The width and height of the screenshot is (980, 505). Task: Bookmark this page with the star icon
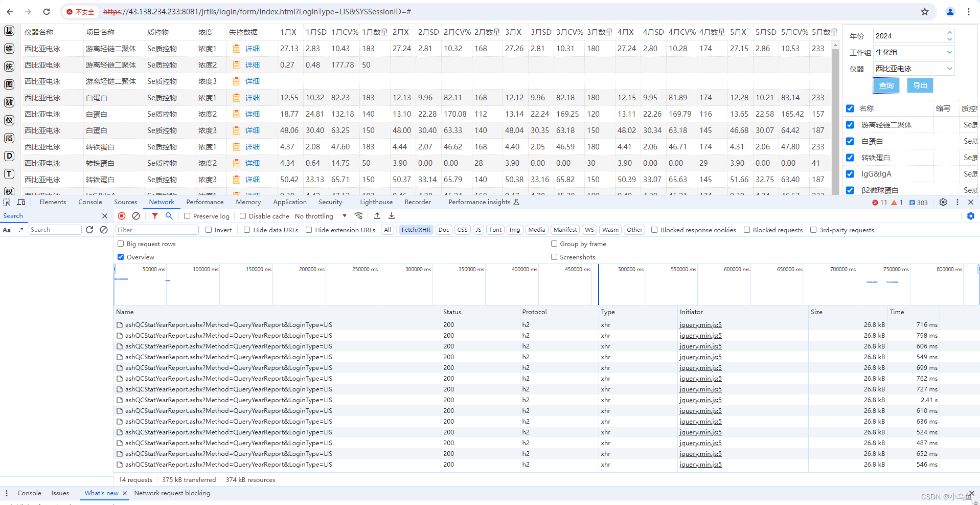(925, 12)
